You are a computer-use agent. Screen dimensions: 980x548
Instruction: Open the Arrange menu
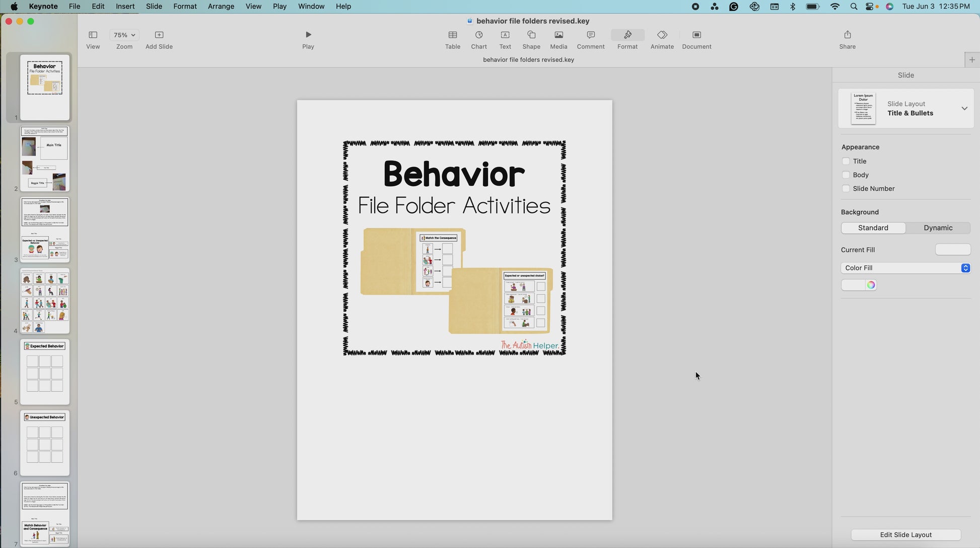pos(221,7)
